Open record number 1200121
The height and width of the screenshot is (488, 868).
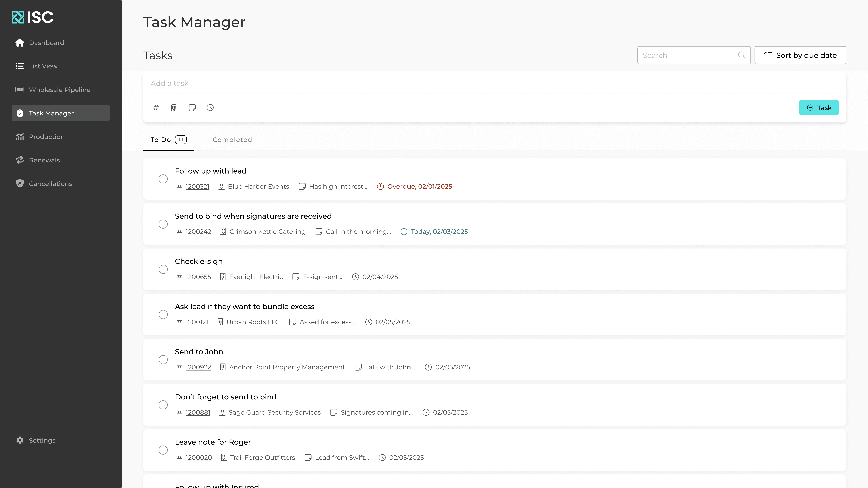point(197,322)
